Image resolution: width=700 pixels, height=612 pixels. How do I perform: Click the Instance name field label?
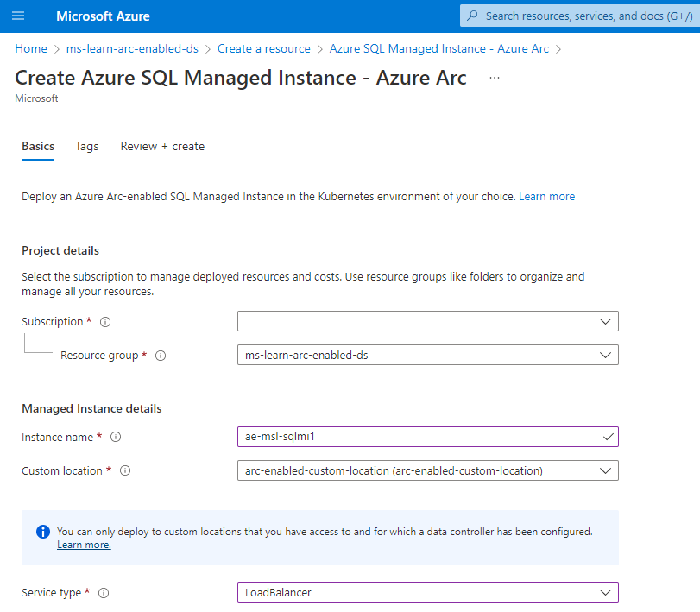click(x=57, y=438)
